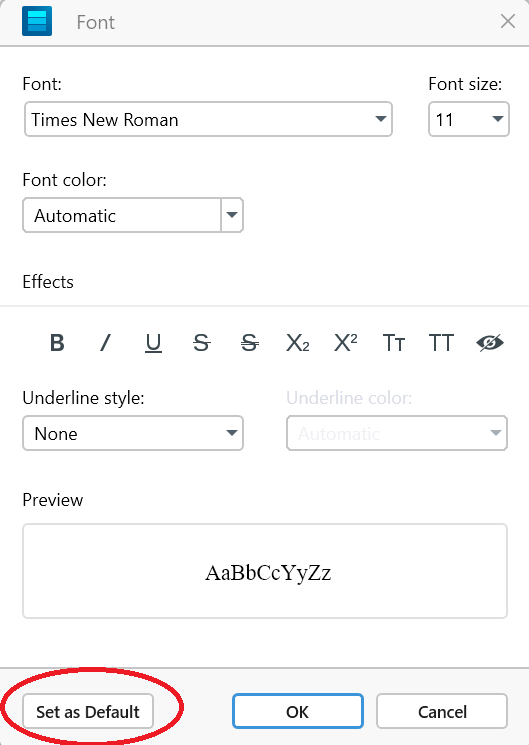Toggle the Hidden text eye icon
This screenshot has width=529, height=745.
coord(490,343)
